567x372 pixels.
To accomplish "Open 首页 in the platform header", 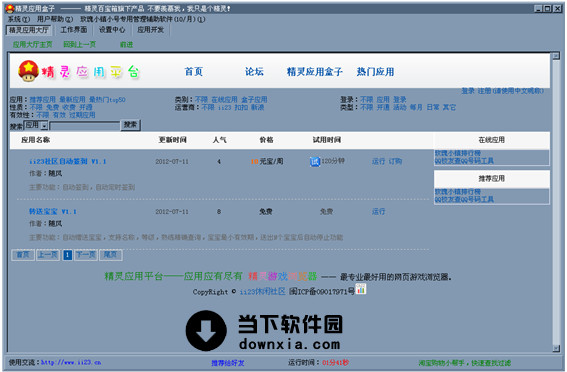I will click(193, 72).
